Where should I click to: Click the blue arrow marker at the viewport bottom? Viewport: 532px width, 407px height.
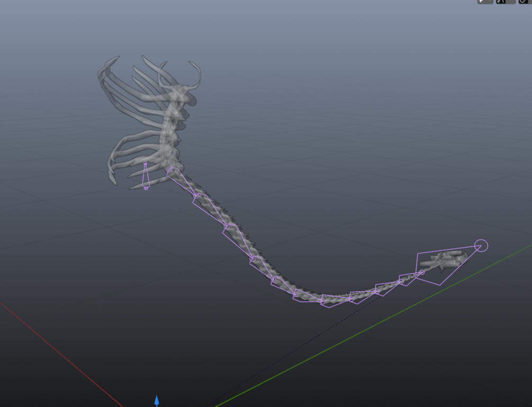(156, 401)
